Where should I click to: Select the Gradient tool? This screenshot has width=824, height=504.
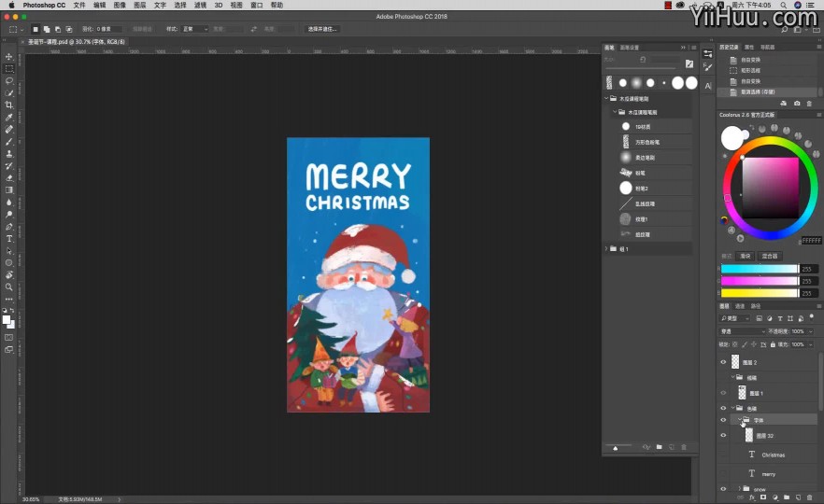point(9,190)
